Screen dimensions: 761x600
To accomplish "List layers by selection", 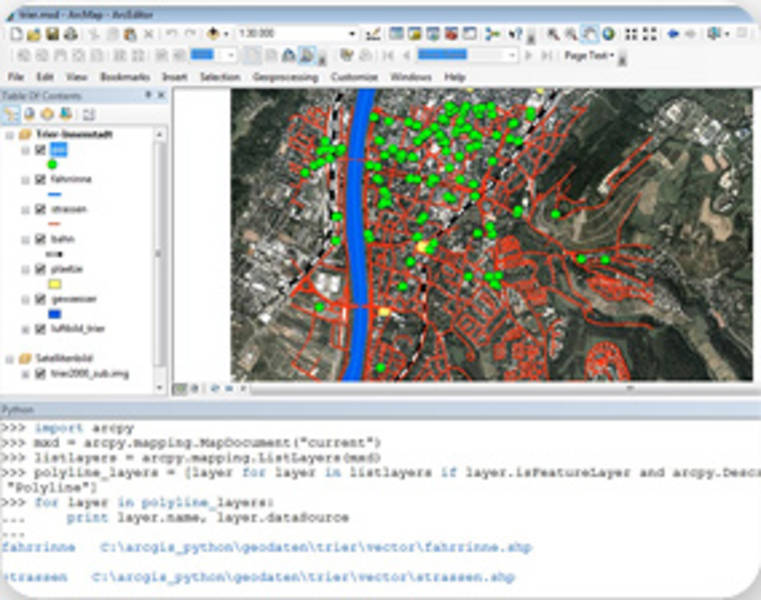I will pyautogui.click(x=66, y=114).
